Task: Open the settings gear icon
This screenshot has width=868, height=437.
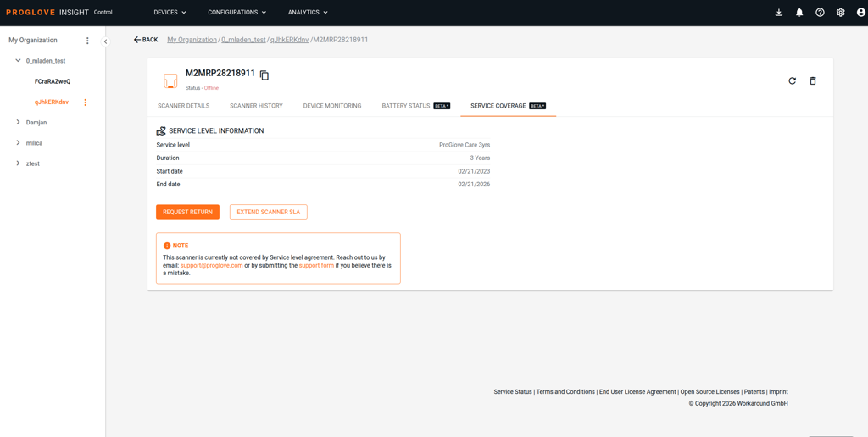Action: click(840, 12)
